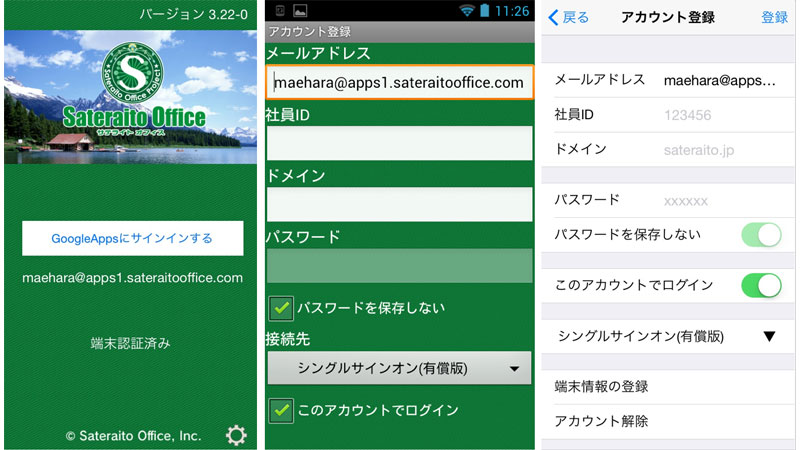Toggle パスワードを保存しない checkbox on Android form

pyautogui.click(x=281, y=308)
